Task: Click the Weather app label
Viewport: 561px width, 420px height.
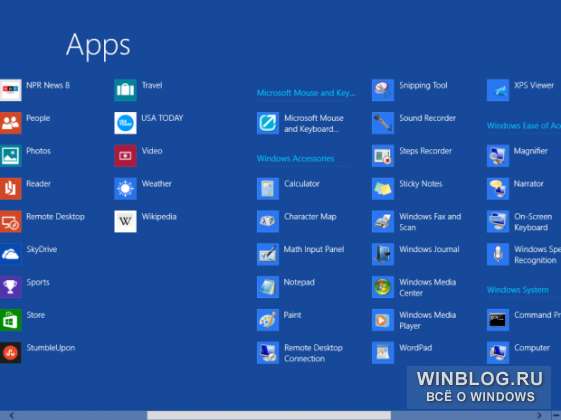Action: point(156,184)
